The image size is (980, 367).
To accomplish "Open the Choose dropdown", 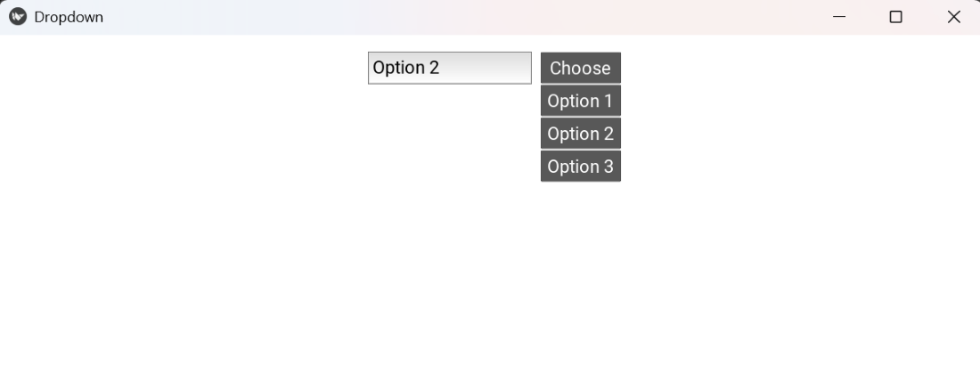I will click(x=580, y=68).
